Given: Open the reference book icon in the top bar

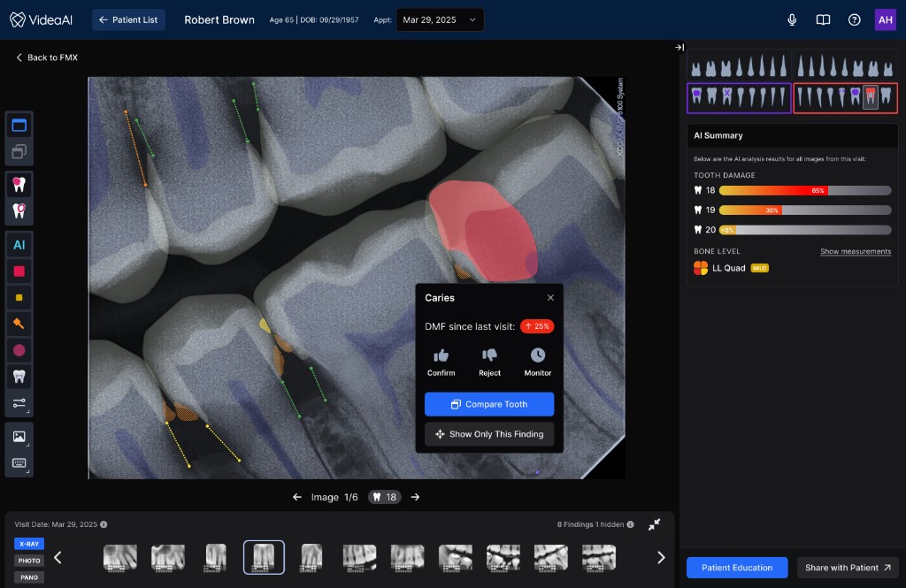Looking at the screenshot, I should click(823, 19).
